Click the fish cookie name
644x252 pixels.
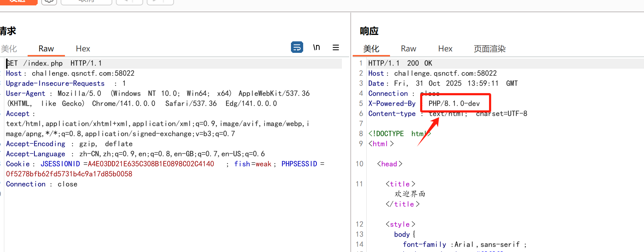242,164
